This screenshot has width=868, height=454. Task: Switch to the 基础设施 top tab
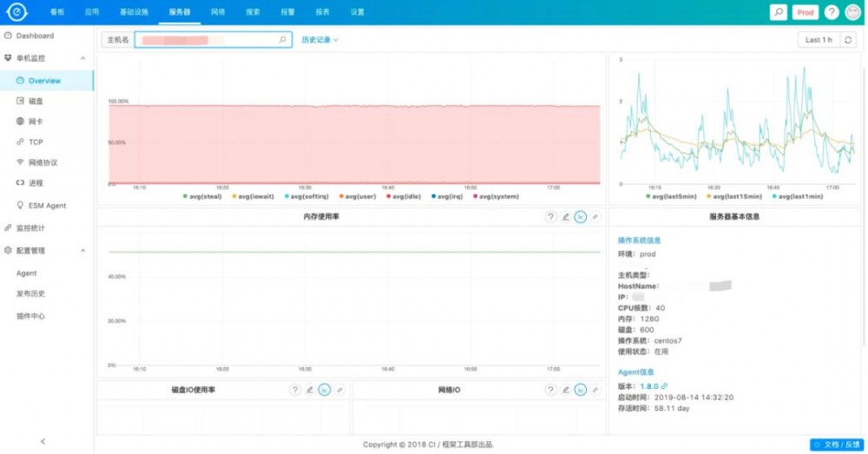pyautogui.click(x=134, y=11)
